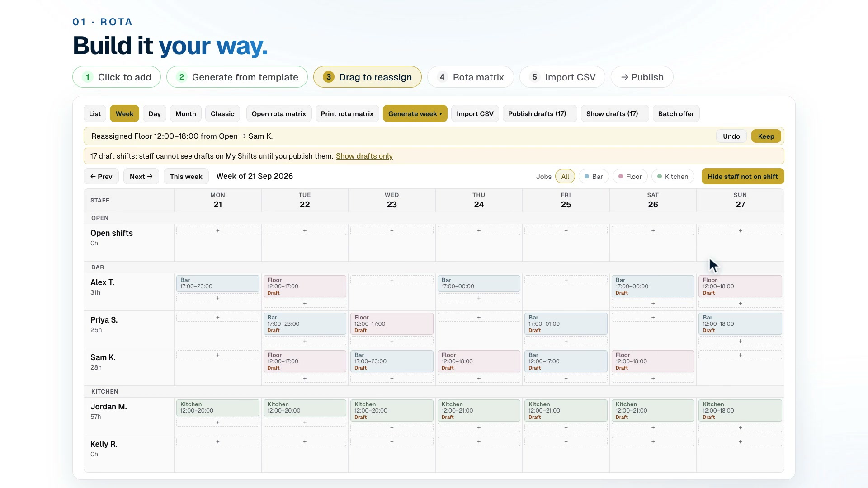Go to Next week
The width and height of the screenshot is (868, 488).
(141, 177)
